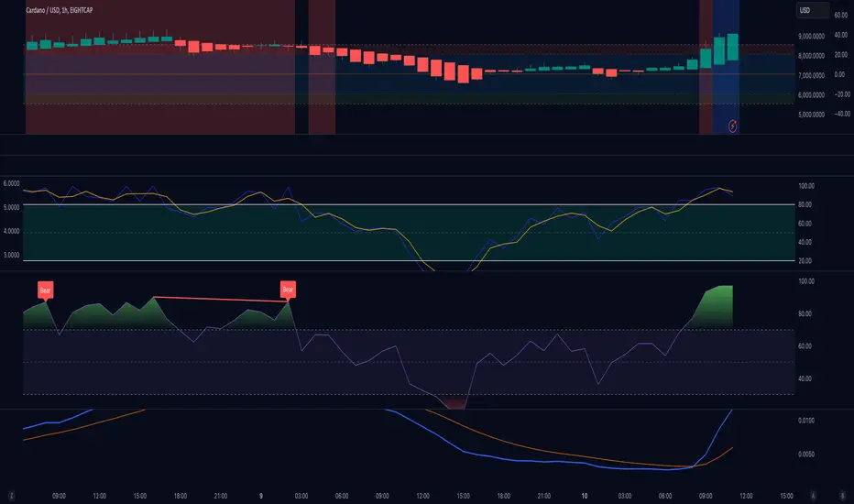Click the 5,000.0000 price axis label
This screenshot has width=854, height=504.
click(x=812, y=115)
